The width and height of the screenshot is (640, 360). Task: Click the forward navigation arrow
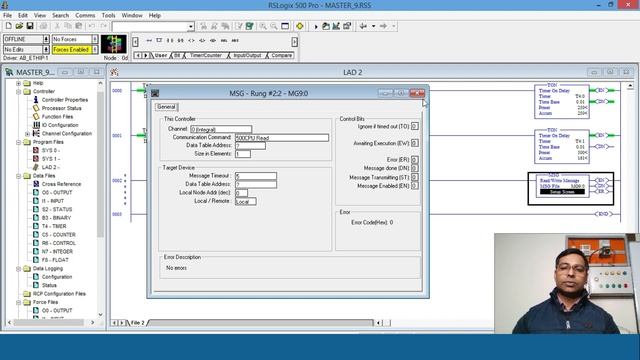[x=383, y=26]
